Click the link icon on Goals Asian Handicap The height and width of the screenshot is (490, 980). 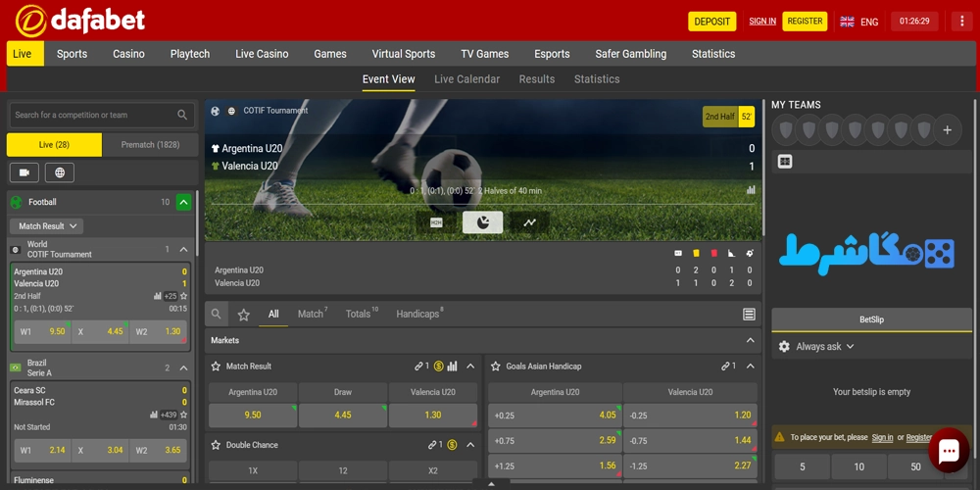pyautogui.click(x=725, y=367)
